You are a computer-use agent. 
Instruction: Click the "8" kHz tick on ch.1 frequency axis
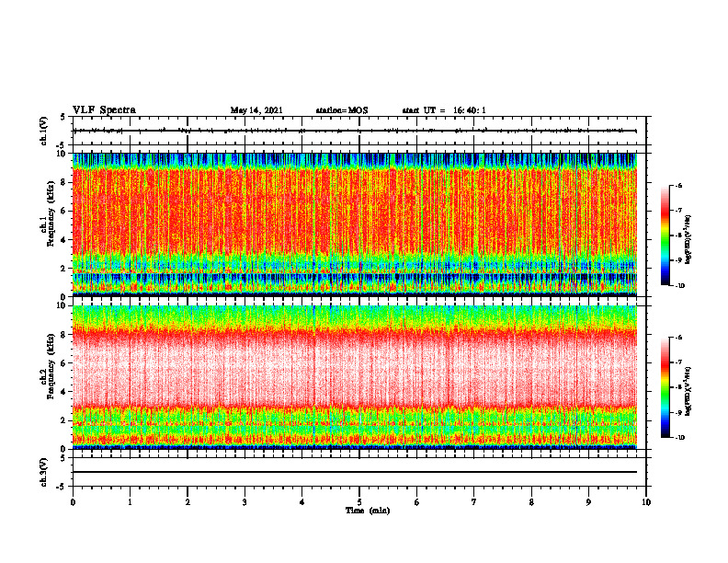[x=64, y=182]
